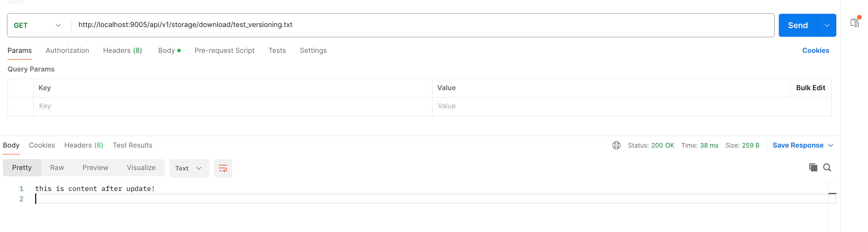Click the network globe icon
The height and width of the screenshot is (232, 868).
point(616,145)
